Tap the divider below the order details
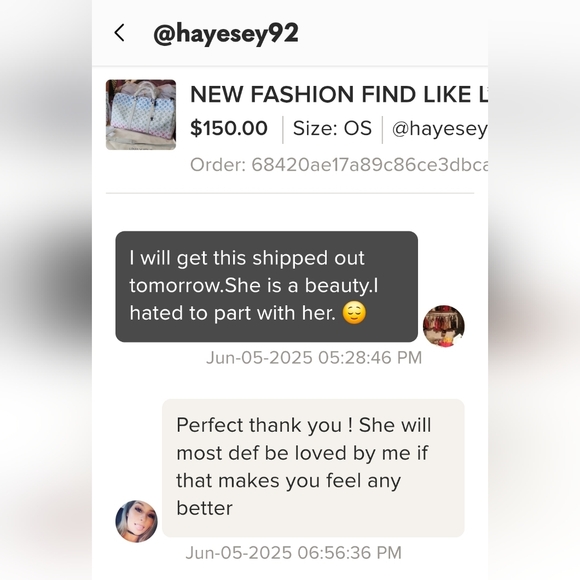580x580 pixels. [290, 193]
